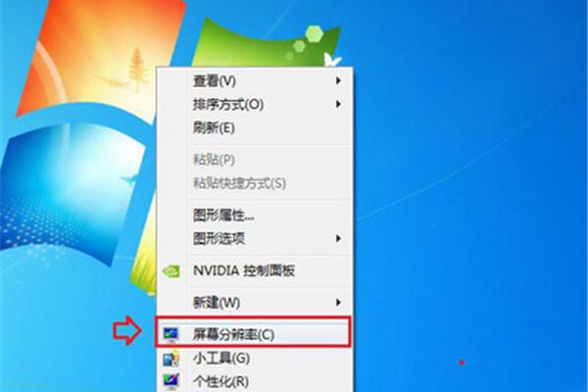Click the screen resolution monitor icon

[171, 334]
